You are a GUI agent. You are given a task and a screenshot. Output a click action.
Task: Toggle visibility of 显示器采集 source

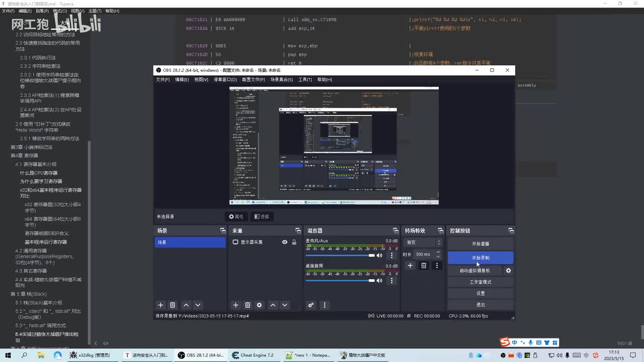click(285, 242)
